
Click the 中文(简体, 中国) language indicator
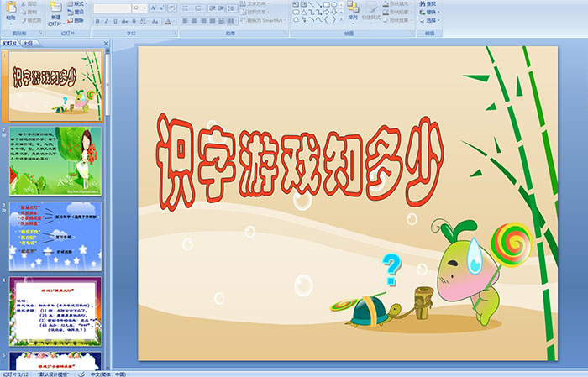[108, 374]
